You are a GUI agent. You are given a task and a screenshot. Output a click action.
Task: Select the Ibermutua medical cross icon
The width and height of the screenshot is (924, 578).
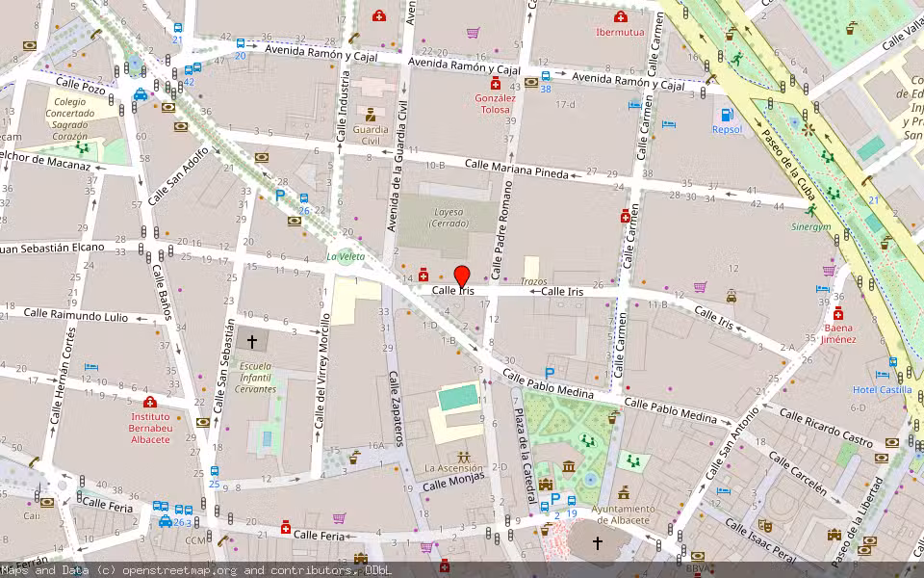620,16
